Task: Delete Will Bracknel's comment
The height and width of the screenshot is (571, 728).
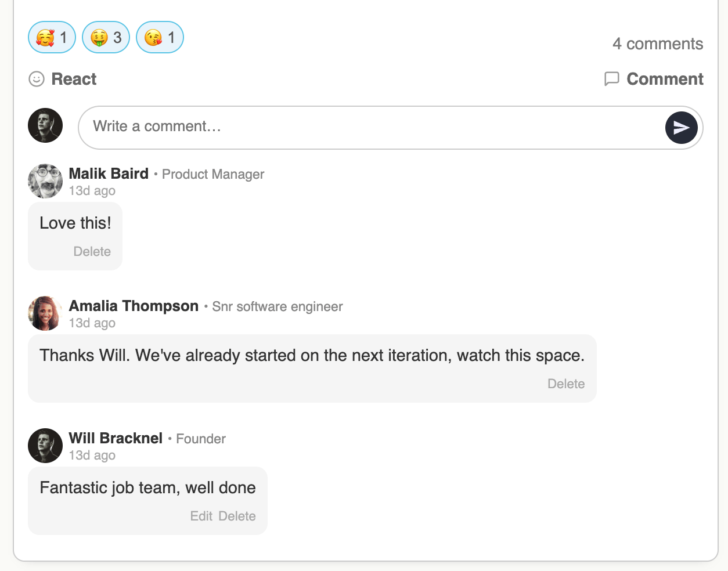Action: tap(237, 516)
